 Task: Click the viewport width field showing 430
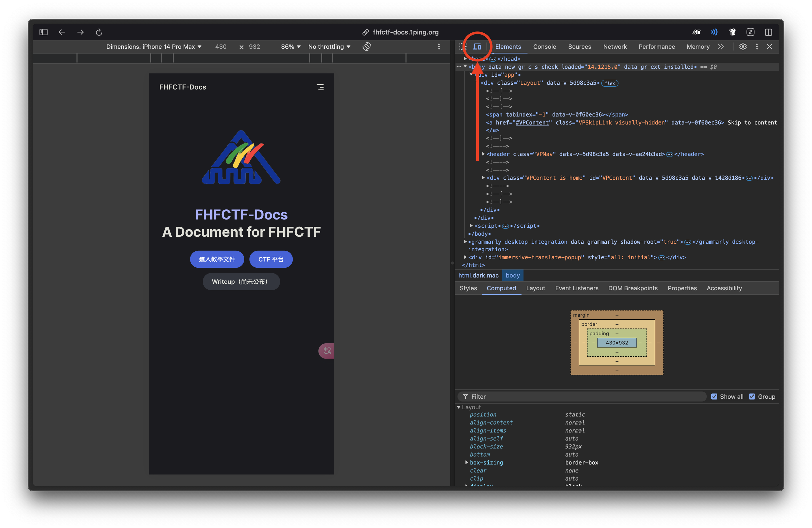tap(221, 47)
